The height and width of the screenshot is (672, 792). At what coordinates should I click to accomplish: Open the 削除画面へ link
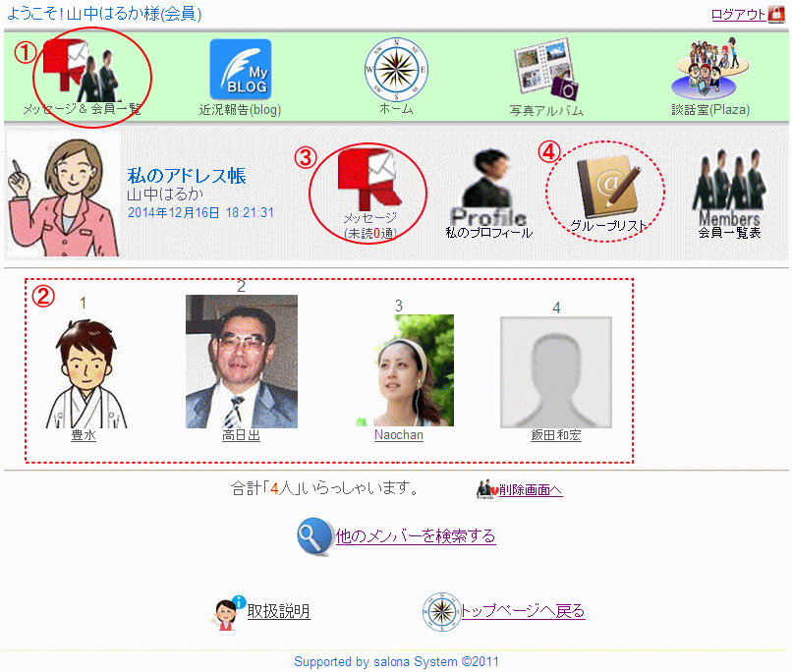click(x=530, y=490)
